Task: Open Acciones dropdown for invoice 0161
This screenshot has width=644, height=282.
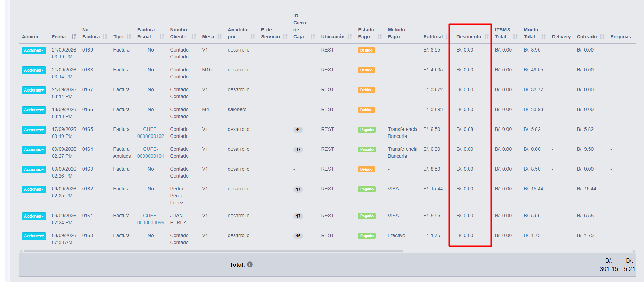Action: click(x=34, y=216)
